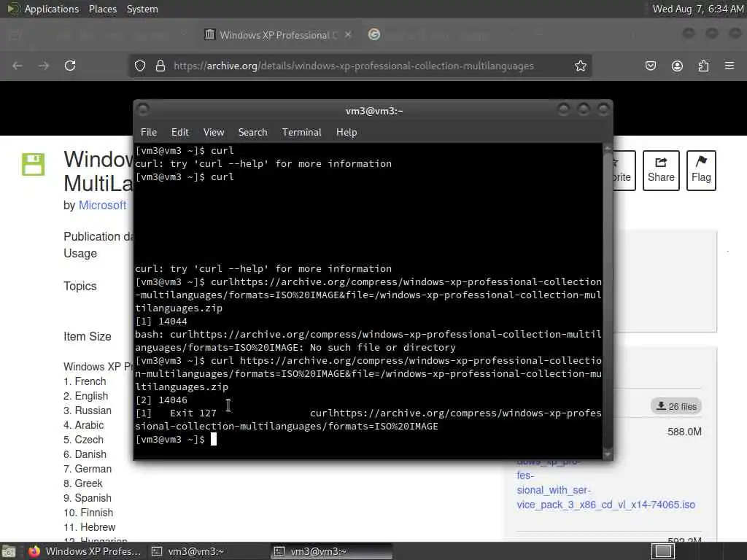Click the 'Item Size' label

88,337
